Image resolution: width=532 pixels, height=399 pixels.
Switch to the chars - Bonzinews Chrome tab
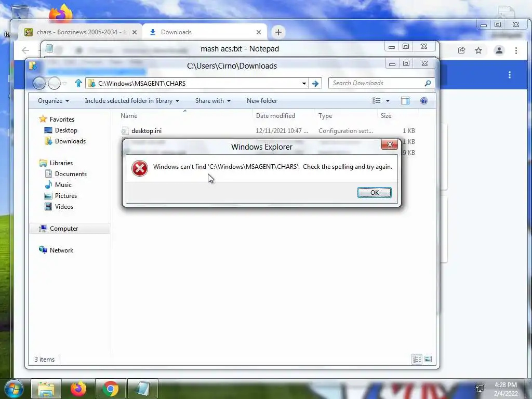click(x=79, y=32)
